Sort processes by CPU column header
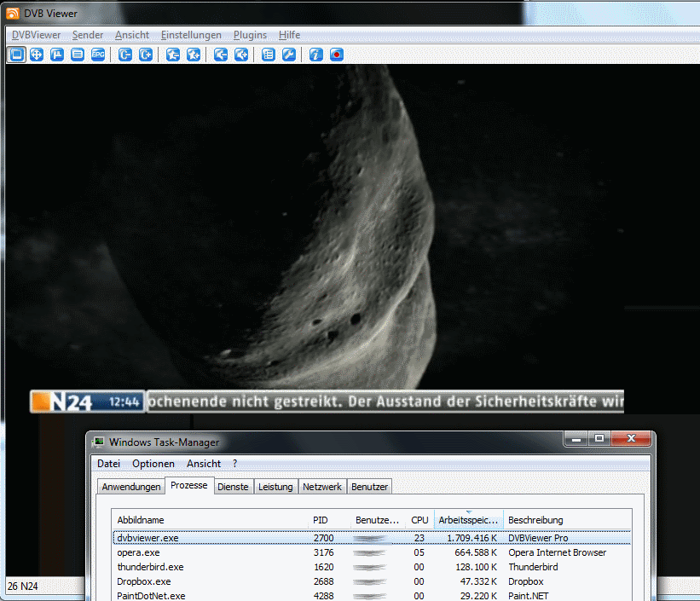This screenshot has width=700, height=601. coord(419,520)
